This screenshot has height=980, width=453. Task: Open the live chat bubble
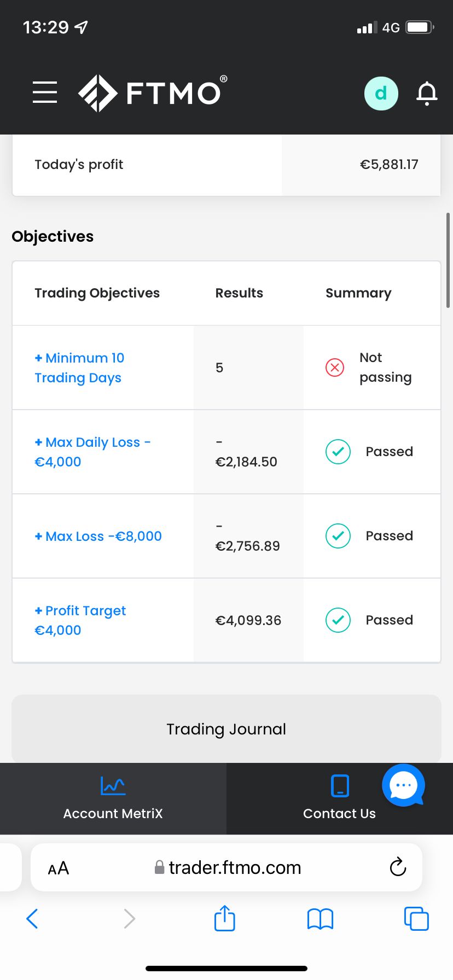coord(404,785)
